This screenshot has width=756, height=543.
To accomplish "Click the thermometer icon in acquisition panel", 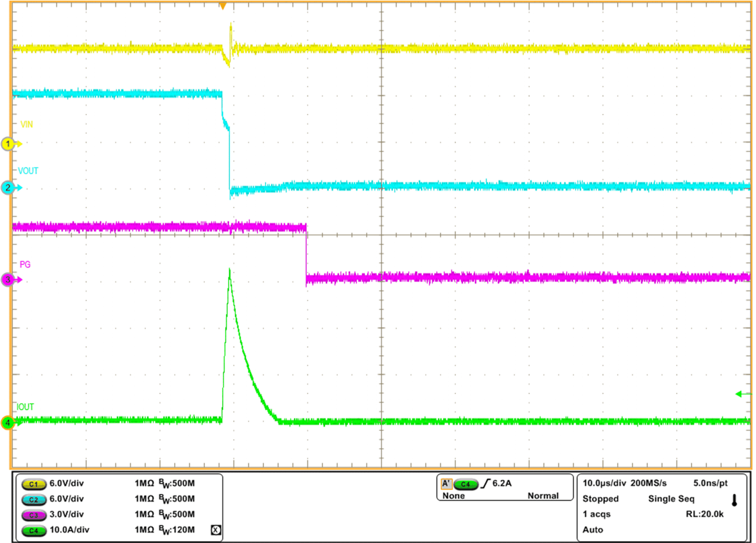I will (734, 500).
